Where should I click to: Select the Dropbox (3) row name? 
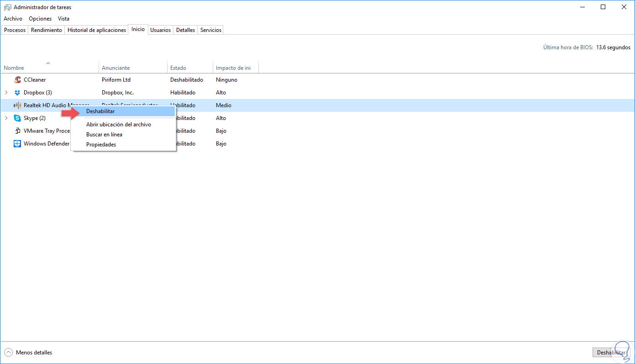pyautogui.click(x=38, y=93)
